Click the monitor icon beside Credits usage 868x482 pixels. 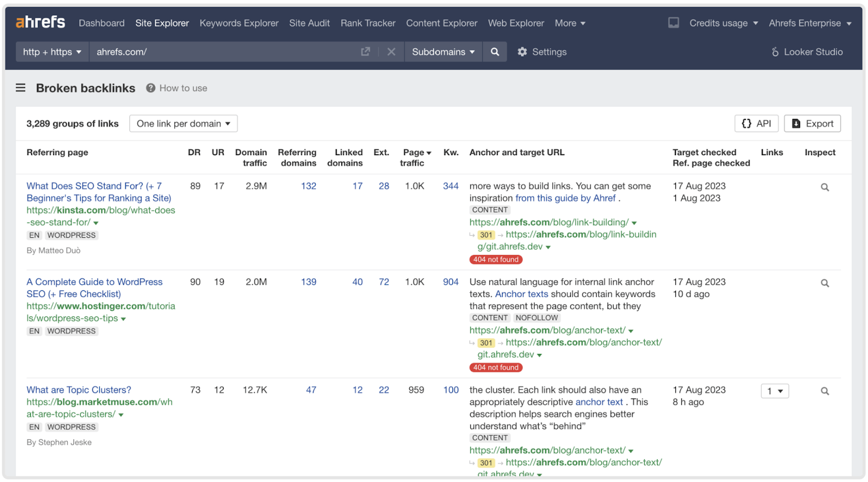point(673,23)
